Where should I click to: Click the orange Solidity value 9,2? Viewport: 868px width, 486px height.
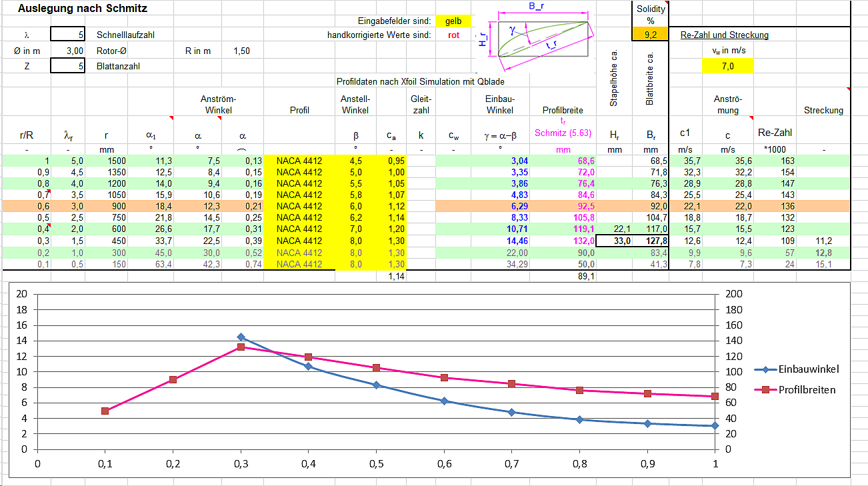point(650,35)
